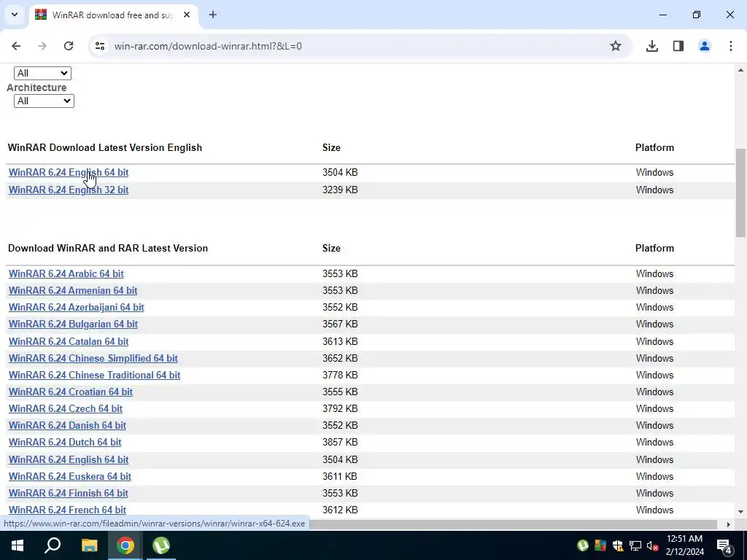The height and width of the screenshot is (560, 747).
Task: Download WinRAR 6.24 Euskera 64 bit
Action: 69,477
